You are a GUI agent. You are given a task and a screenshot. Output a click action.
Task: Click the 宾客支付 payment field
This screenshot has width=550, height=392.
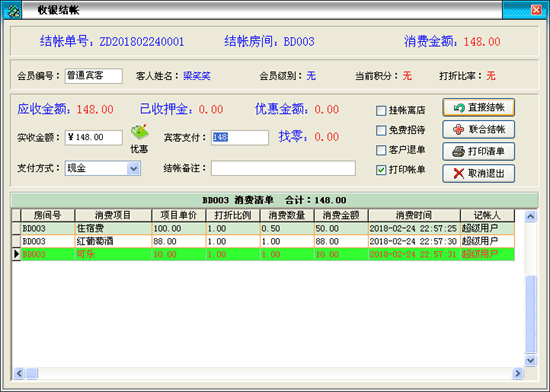click(x=240, y=138)
